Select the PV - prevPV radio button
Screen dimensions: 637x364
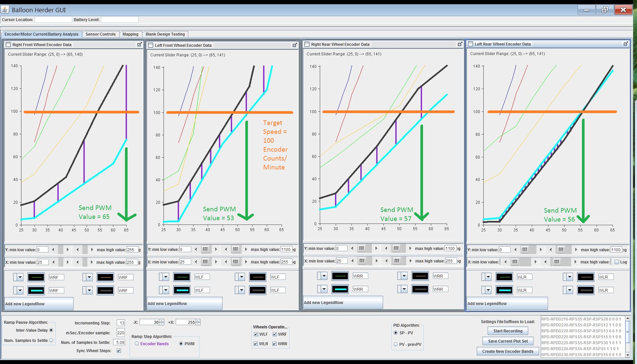point(396,344)
